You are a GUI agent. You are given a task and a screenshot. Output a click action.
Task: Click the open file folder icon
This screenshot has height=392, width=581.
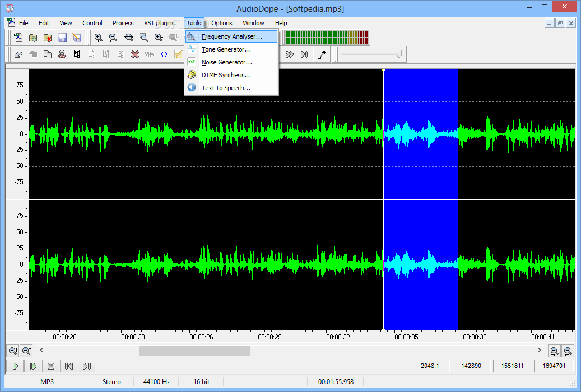[33, 38]
